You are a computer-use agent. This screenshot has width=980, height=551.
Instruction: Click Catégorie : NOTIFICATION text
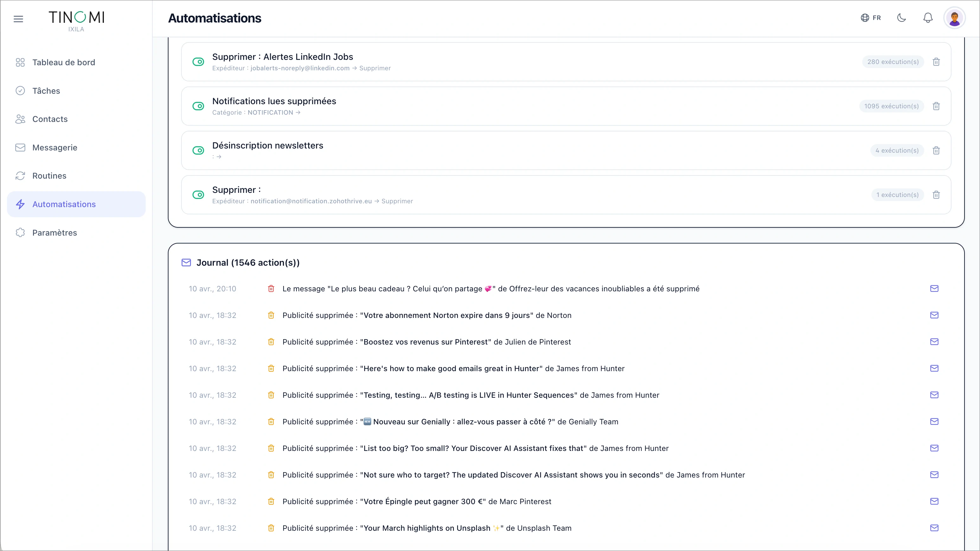[253, 112]
